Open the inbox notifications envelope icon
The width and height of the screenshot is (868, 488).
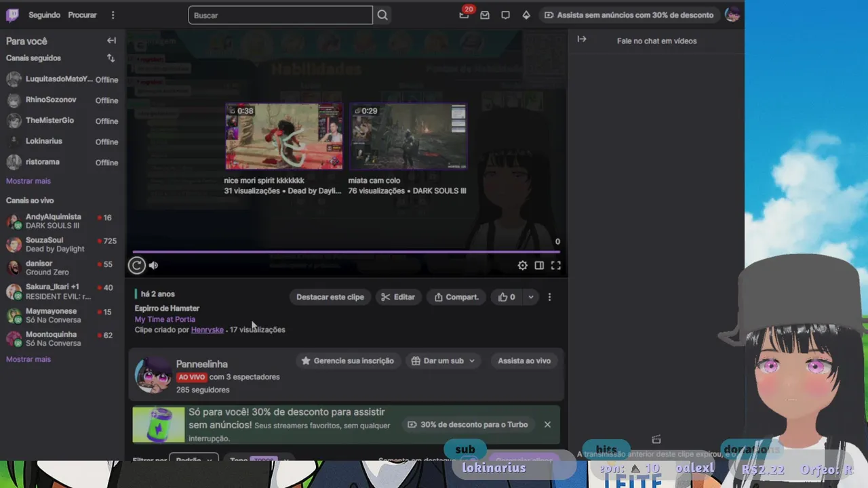click(485, 15)
